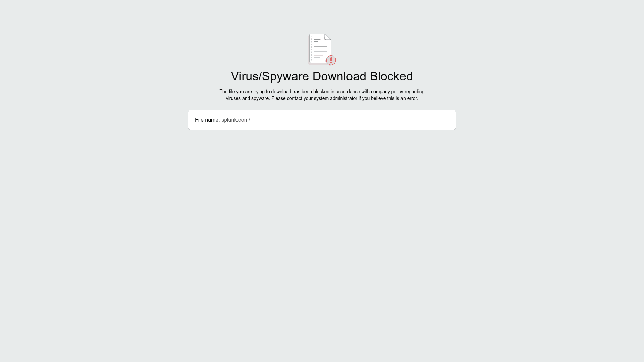Click the blocked document icon
The width and height of the screenshot is (644, 362).
(322, 49)
